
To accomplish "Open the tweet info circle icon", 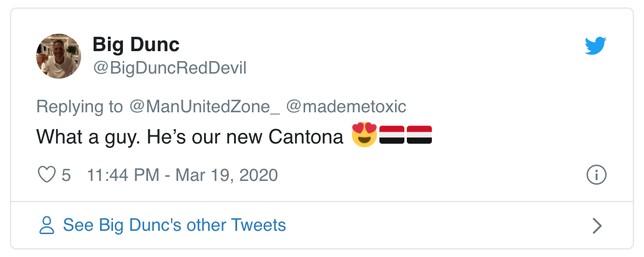I will [x=597, y=175].
